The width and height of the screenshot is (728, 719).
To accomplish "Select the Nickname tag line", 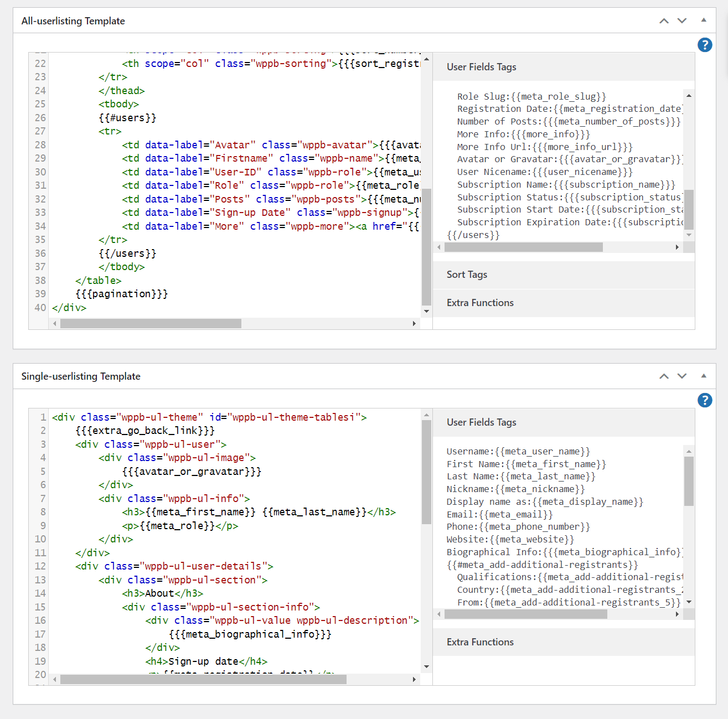I will click(515, 489).
